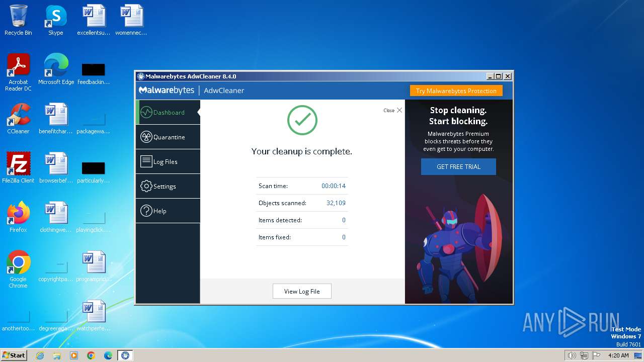Select the clothingwe... Word document icon
The height and width of the screenshot is (362, 644).
coord(56,217)
